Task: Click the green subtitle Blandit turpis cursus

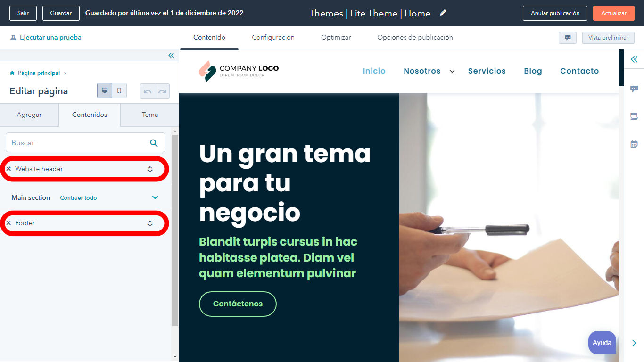Action: coord(278,257)
